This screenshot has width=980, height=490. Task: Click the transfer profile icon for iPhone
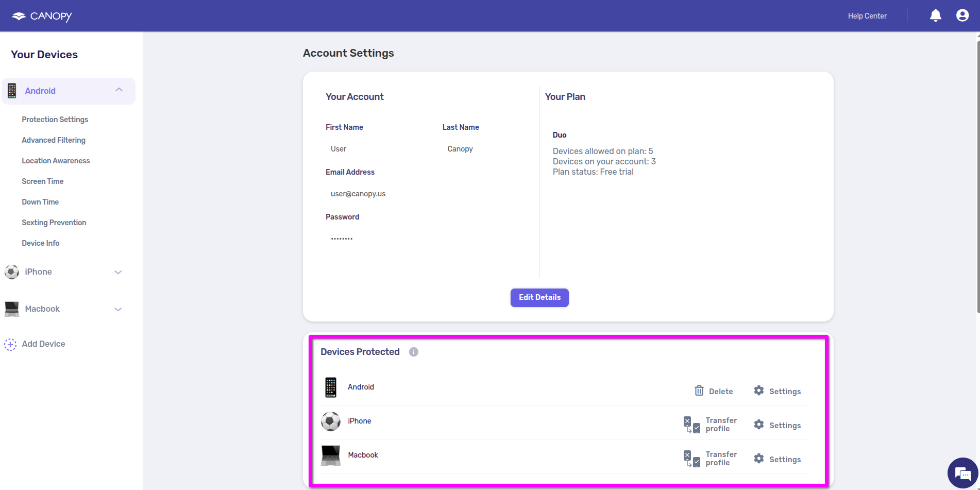pyautogui.click(x=692, y=425)
